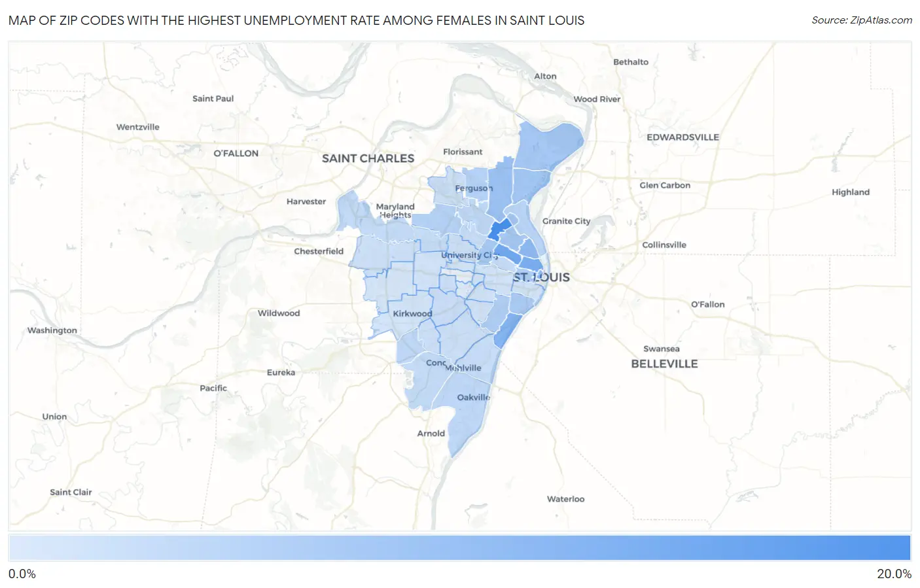Select the northernmost shaded zip code area

click(x=548, y=147)
